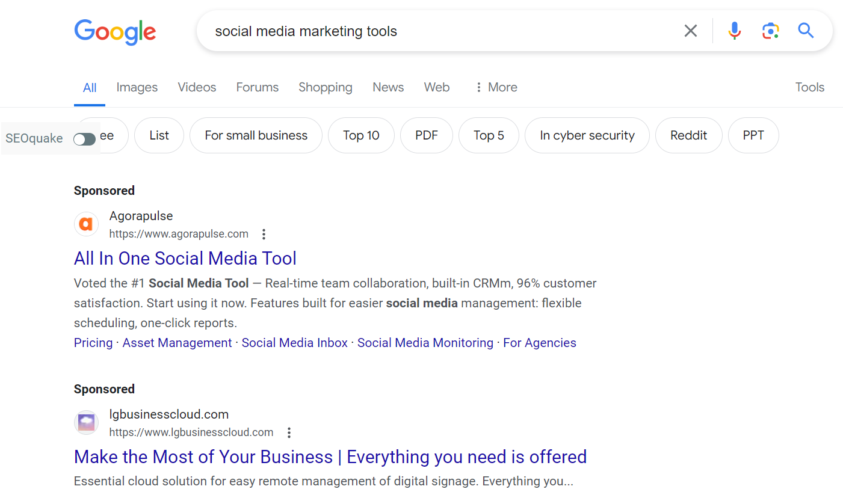
Task: Click the https://www.lgbusinesscloud.com URL text
Action: point(191,432)
